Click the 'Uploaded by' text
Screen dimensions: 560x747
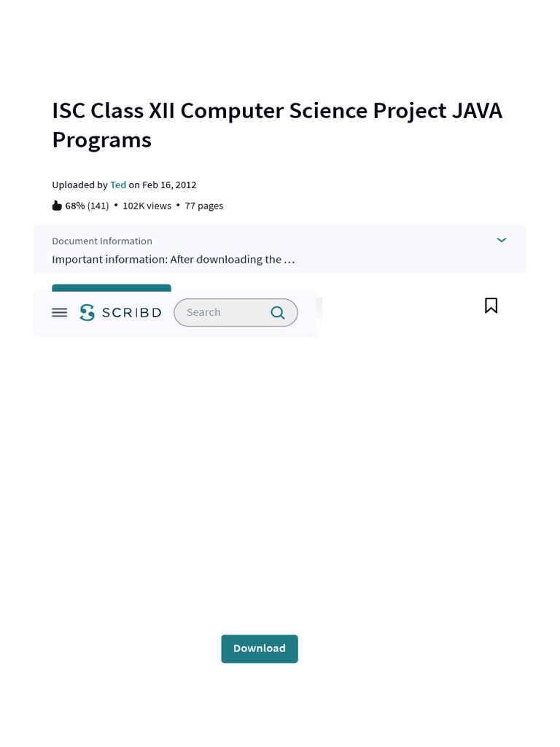tap(79, 185)
